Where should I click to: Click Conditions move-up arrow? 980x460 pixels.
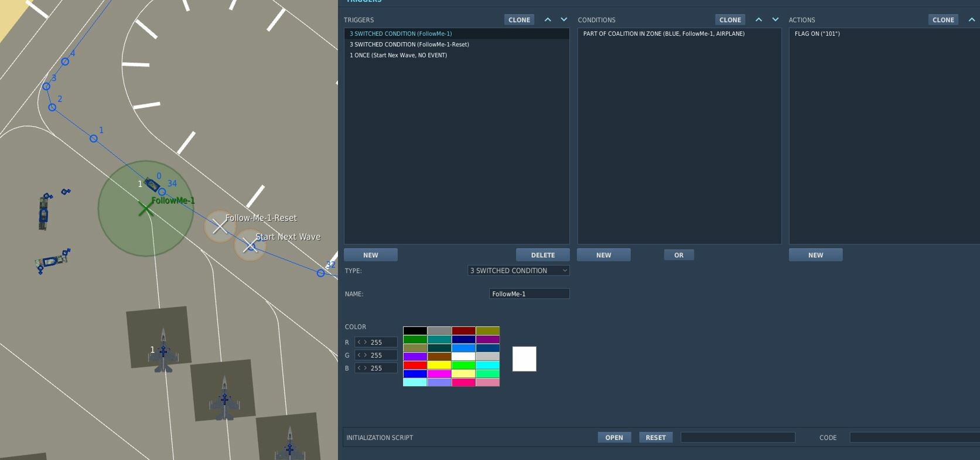[759, 19]
